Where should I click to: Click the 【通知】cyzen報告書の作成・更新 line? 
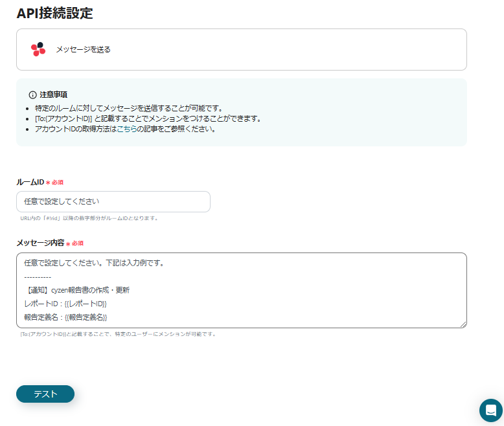click(x=77, y=290)
